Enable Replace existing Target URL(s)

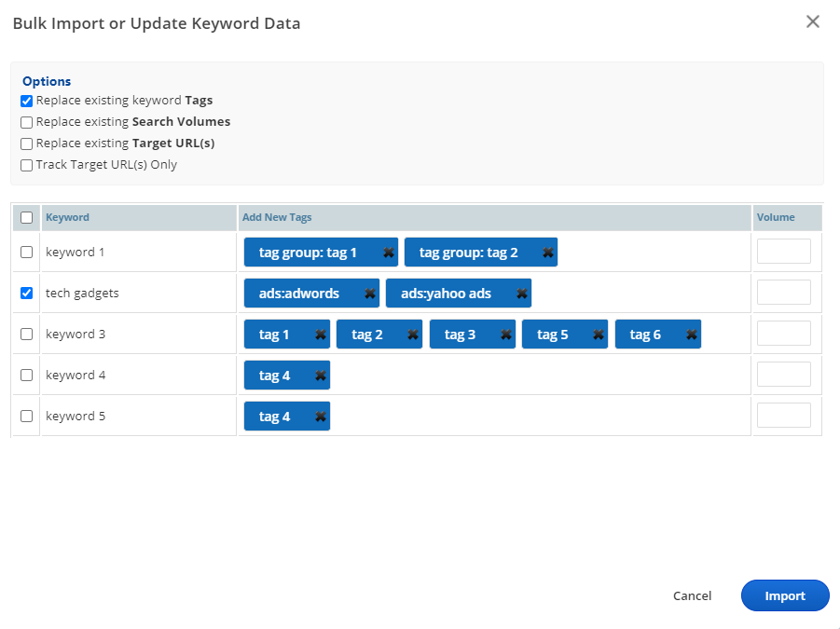27,144
